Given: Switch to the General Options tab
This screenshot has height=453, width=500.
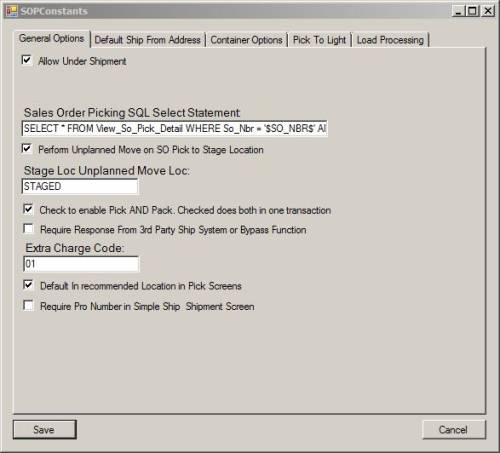Looking at the screenshot, I should coord(52,39).
